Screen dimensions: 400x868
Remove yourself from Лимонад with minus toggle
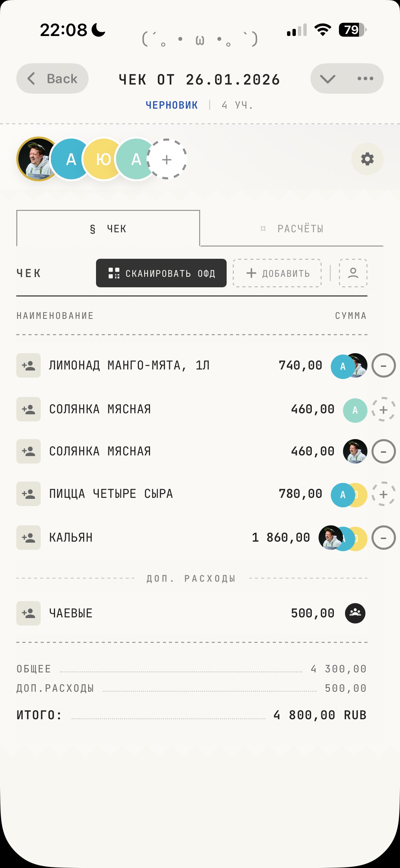coord(383,366)
